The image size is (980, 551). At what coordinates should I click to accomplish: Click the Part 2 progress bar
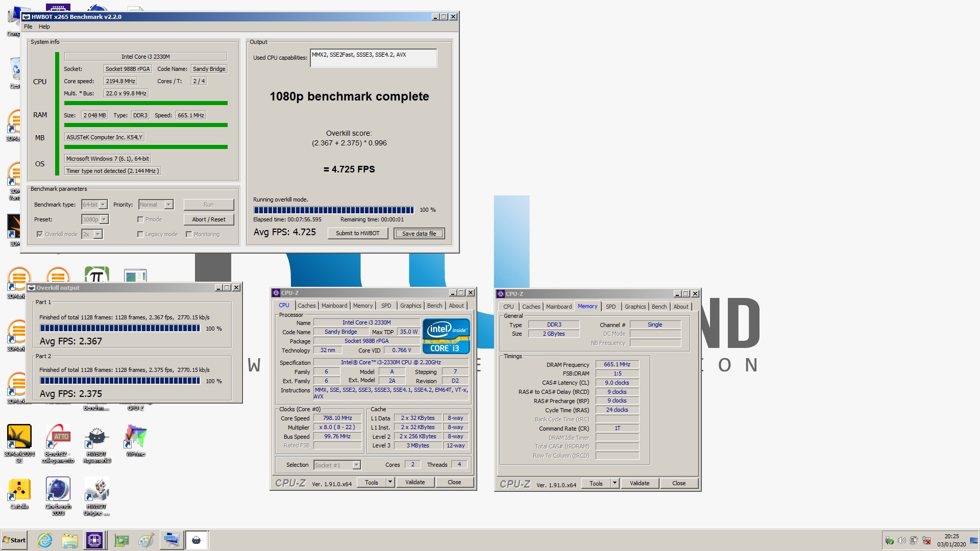point(120,381)
